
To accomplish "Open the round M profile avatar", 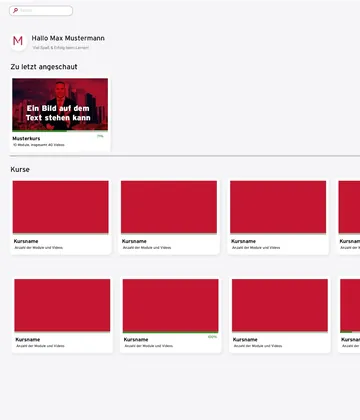I will [18, 41].
